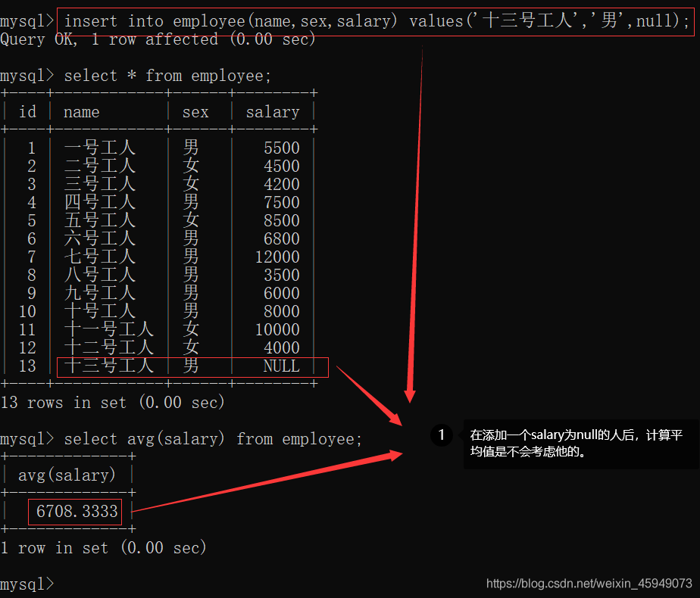This screenshot has width=700, height=598.
Task: Select the name cell 三号工人
Action: (x=99, y=184)
